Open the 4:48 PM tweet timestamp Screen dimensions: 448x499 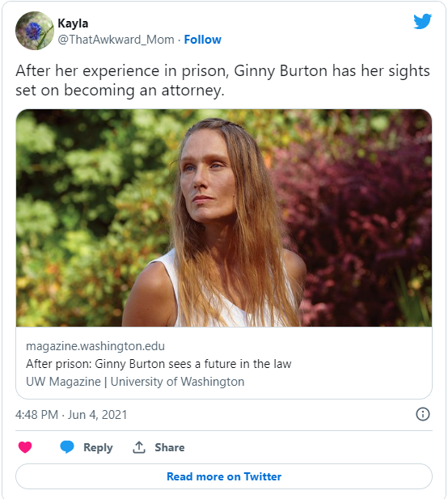point(36,415)
